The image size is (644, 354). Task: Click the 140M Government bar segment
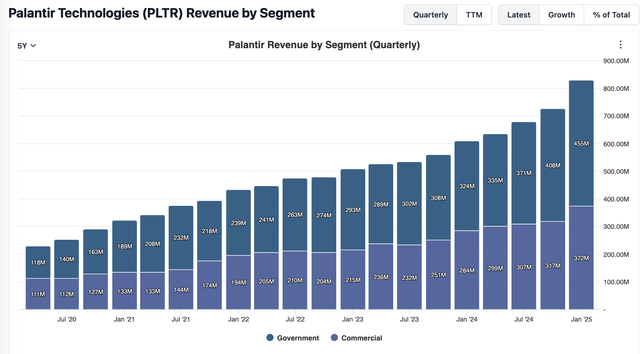coord(66,259)
